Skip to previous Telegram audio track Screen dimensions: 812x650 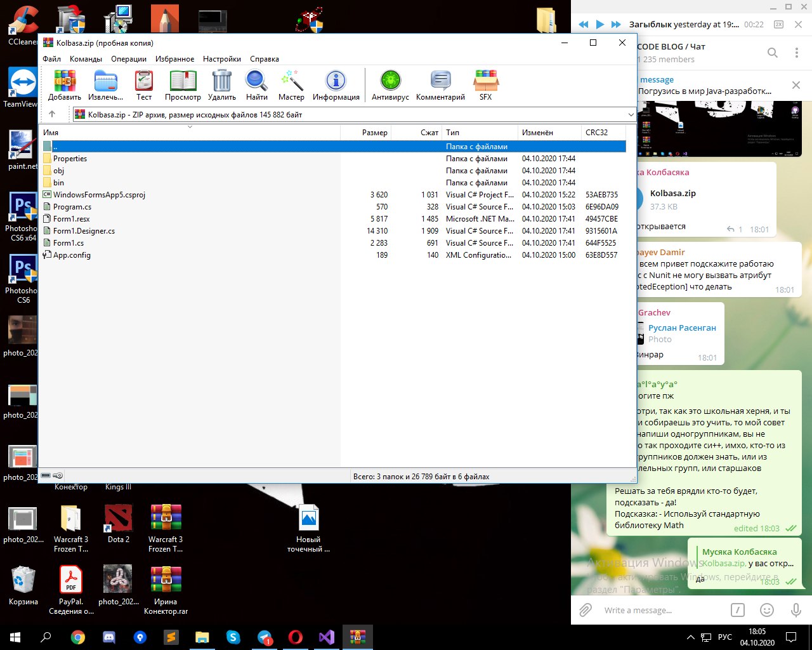584,24
